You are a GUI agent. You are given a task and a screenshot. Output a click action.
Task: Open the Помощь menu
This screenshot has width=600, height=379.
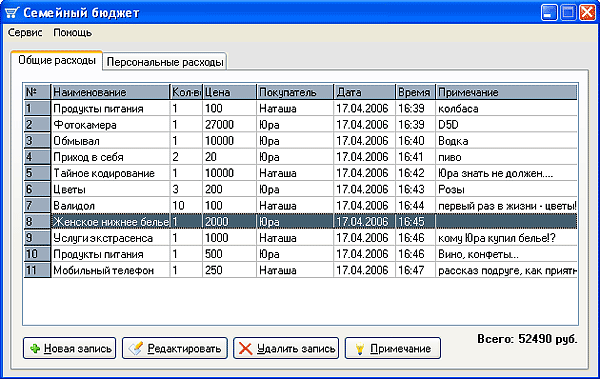click(x=72, y=33)
